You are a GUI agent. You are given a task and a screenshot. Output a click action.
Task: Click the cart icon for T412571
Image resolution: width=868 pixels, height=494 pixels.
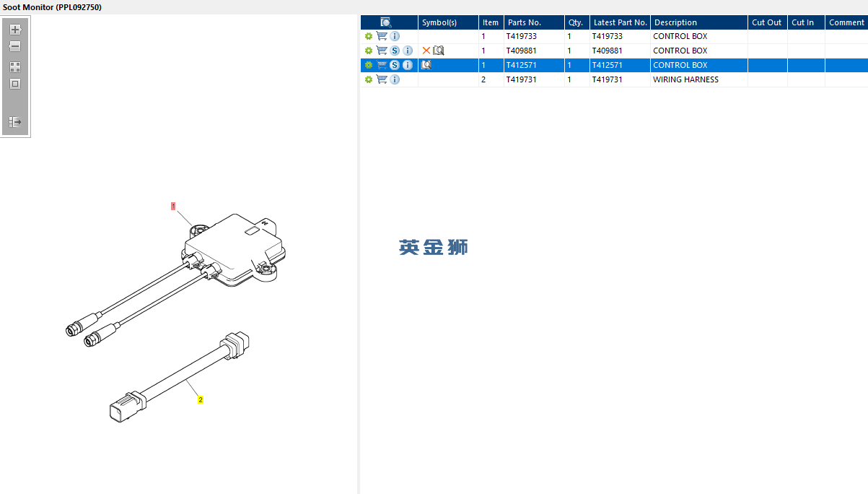pos(382,65)
